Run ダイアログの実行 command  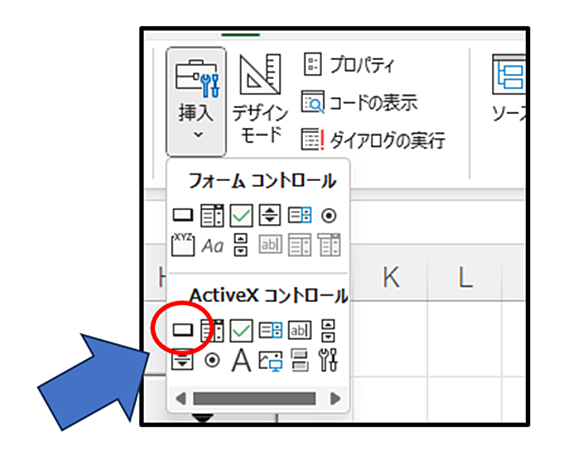click(x=373, y=139)
